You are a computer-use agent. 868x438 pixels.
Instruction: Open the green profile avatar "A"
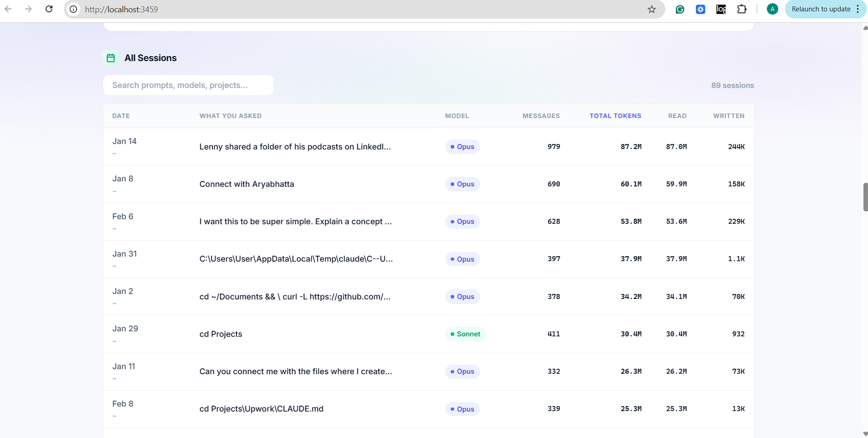(772, 9)
